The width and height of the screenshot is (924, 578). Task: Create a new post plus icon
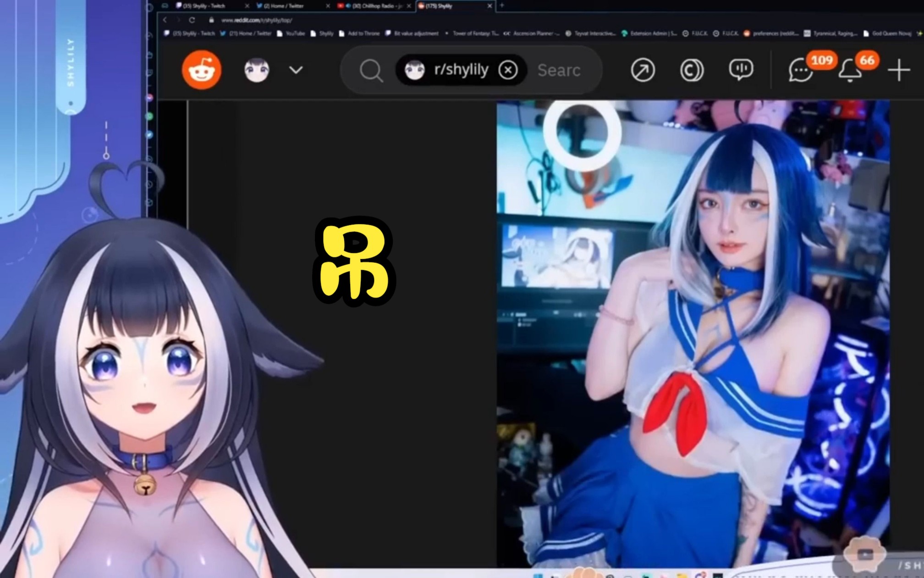(x=899, y=70)
